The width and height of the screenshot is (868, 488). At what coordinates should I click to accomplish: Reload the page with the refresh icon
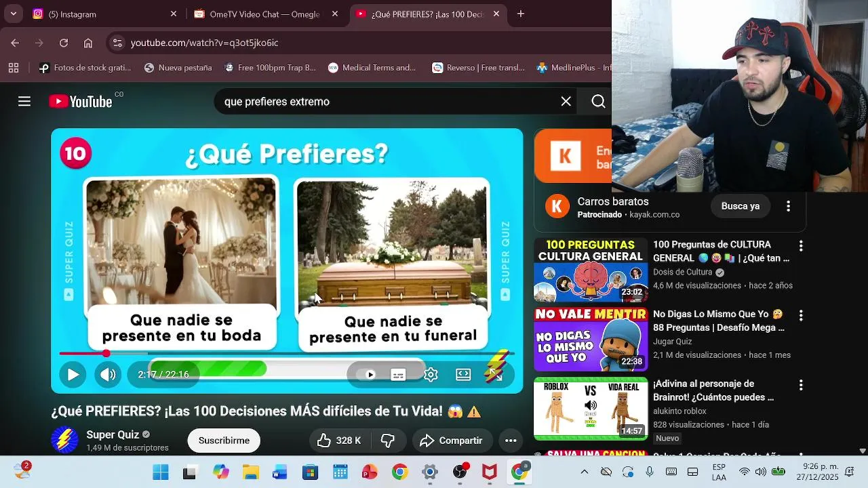tap(64, 43)
